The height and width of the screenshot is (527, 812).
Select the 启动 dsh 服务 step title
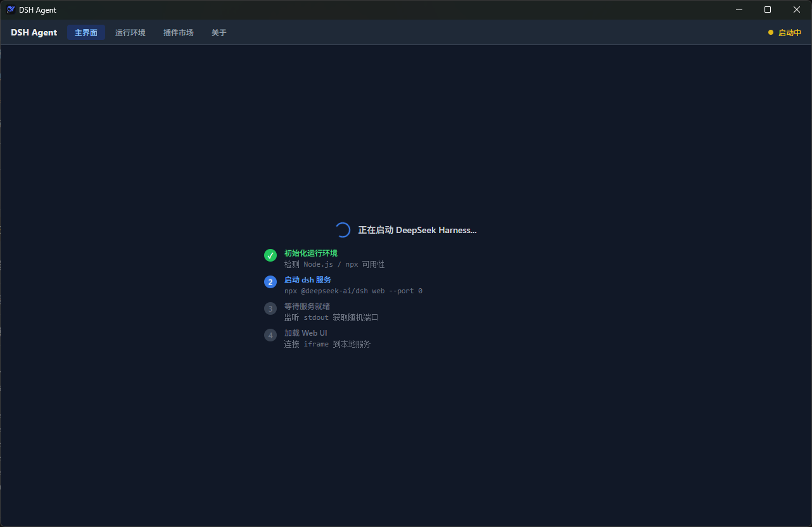click(308, 279)
